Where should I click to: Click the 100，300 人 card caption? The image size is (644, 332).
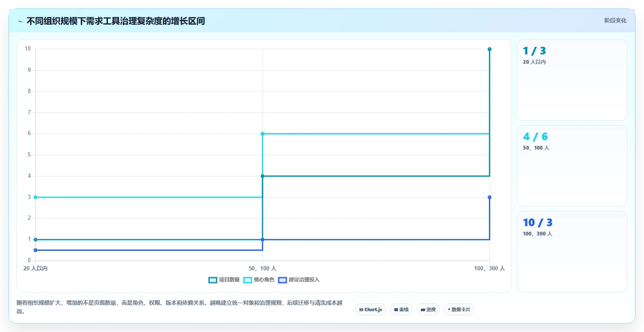click(537, 234)
